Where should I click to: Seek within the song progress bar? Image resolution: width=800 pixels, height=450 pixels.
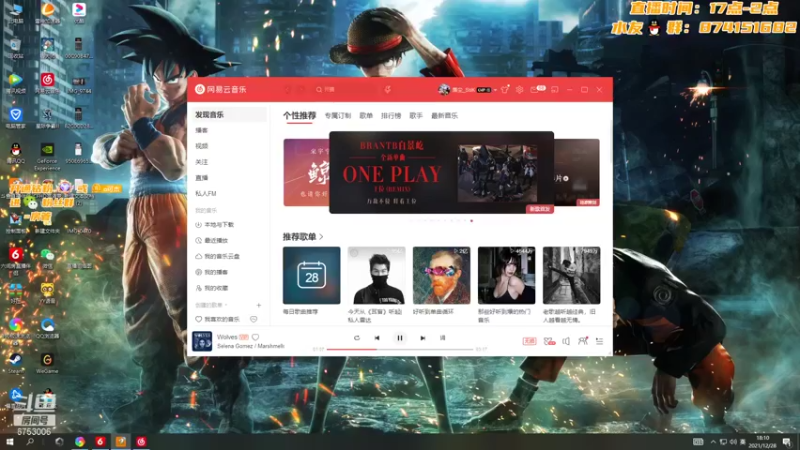[x=400, y=349]
